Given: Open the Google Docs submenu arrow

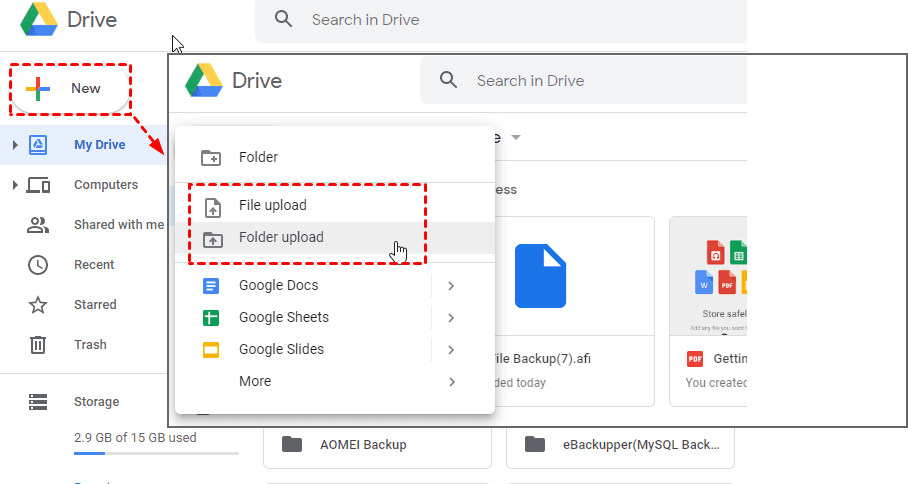Looking at the screenshot, I should [x=451, y=286].
